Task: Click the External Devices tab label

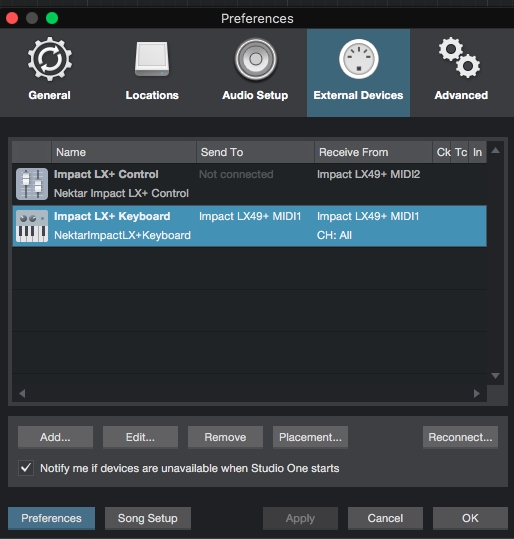Action: click(358, 95)
